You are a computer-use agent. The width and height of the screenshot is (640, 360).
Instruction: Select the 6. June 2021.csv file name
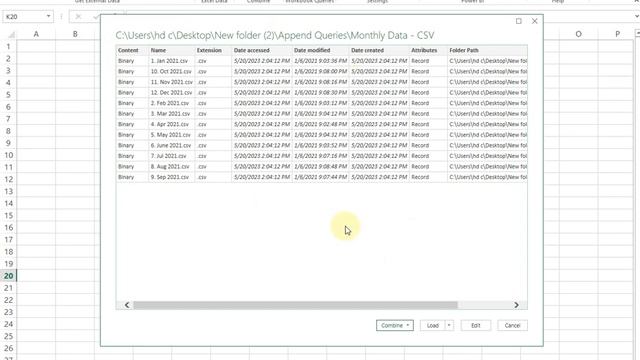click(x=171, y=145)
